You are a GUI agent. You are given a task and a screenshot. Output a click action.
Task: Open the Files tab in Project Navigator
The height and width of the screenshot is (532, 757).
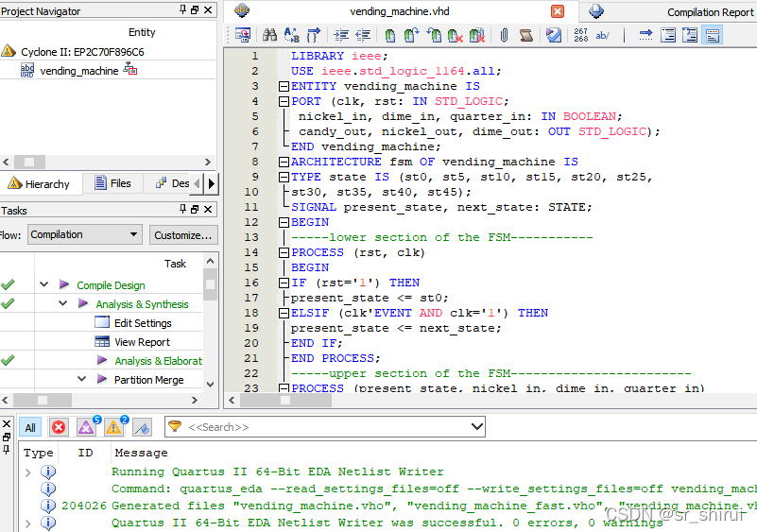[113, 183]
